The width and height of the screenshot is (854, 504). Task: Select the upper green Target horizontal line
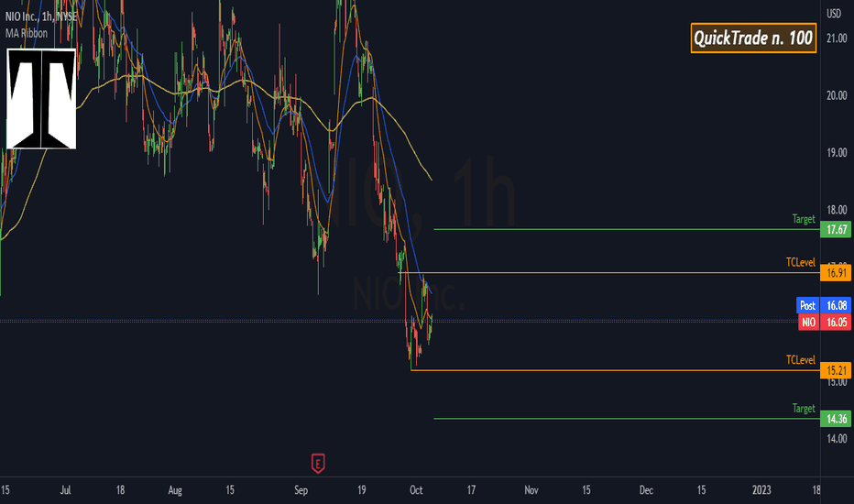pyautogui.click(x=627, y=229)
